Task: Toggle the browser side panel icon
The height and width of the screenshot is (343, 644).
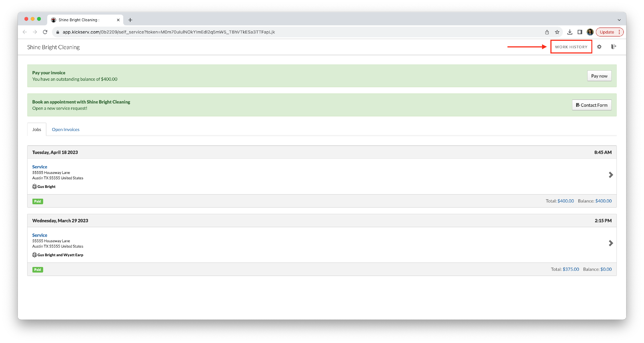Action: click(580, 32)
